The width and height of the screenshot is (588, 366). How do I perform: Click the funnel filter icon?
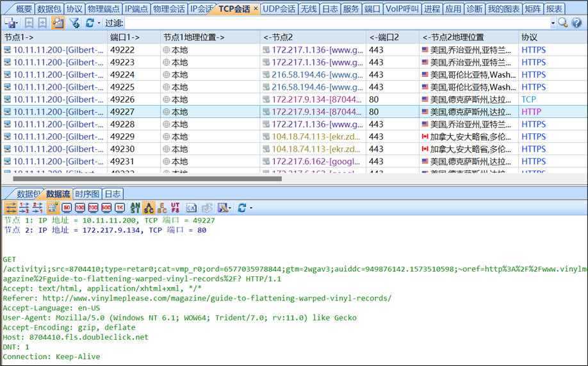click(74, 23)
